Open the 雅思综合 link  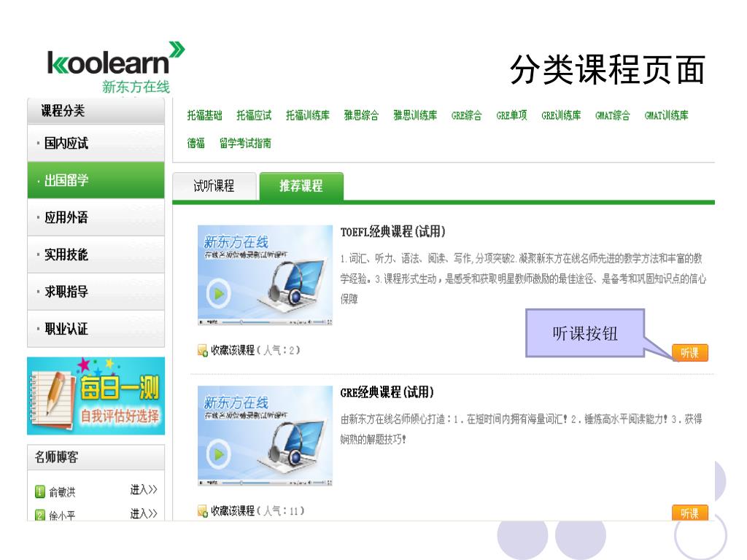(361, 115)
